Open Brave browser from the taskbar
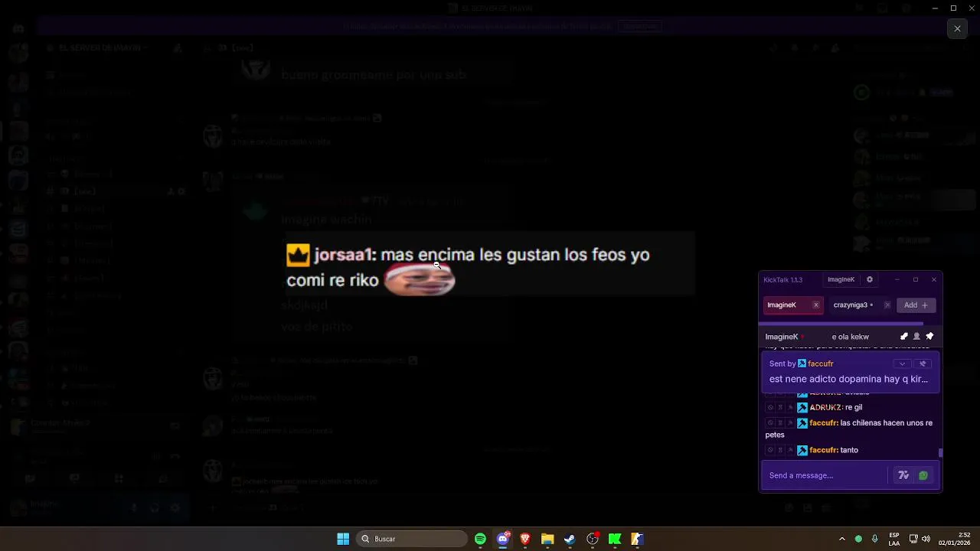Viewport: 980px width, 551px height. 525,539
